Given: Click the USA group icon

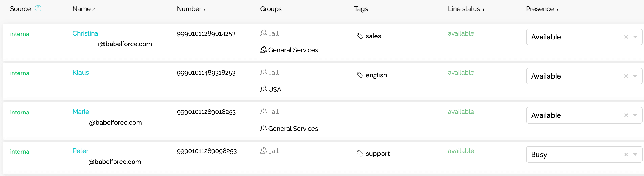Looking at the screenshot, I should coord(263,89).
